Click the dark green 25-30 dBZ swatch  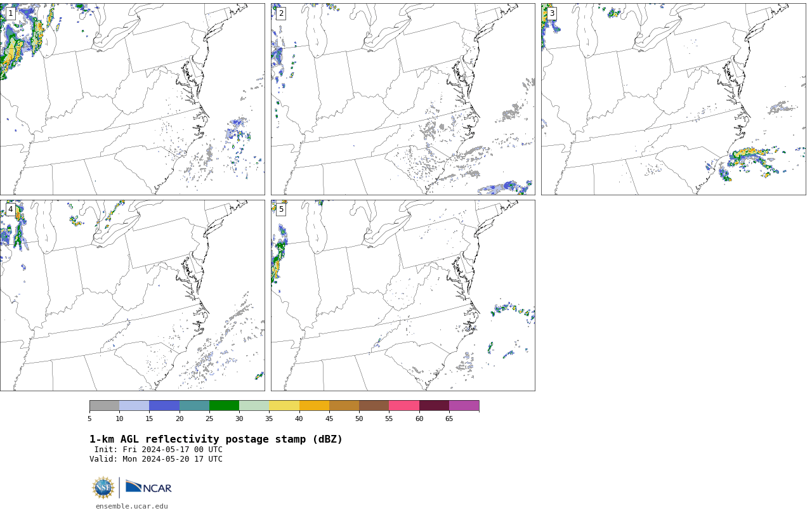[224, 405]
